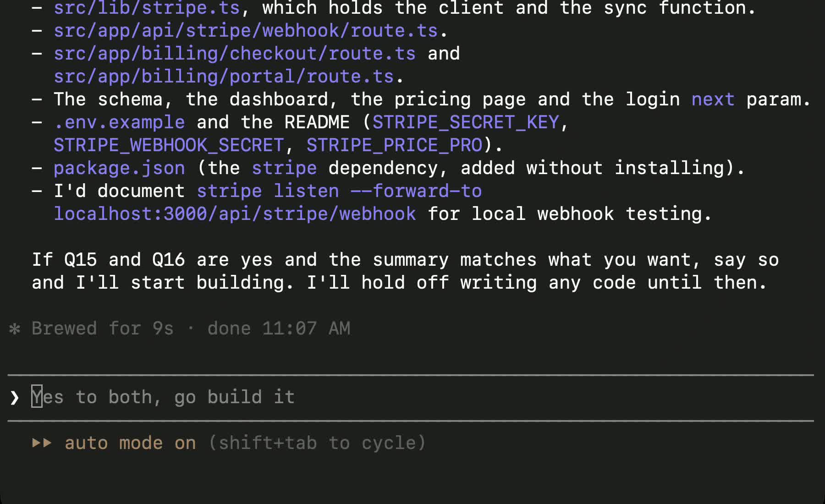825x504 pixels.
Task: Click 'Q16' in the closing paragraph
Action: click(x=169, y=260)
